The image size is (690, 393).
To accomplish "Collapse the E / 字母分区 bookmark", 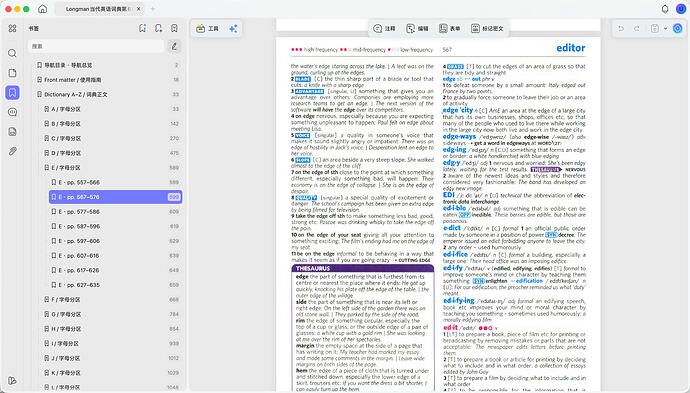I will pos(46,168).
